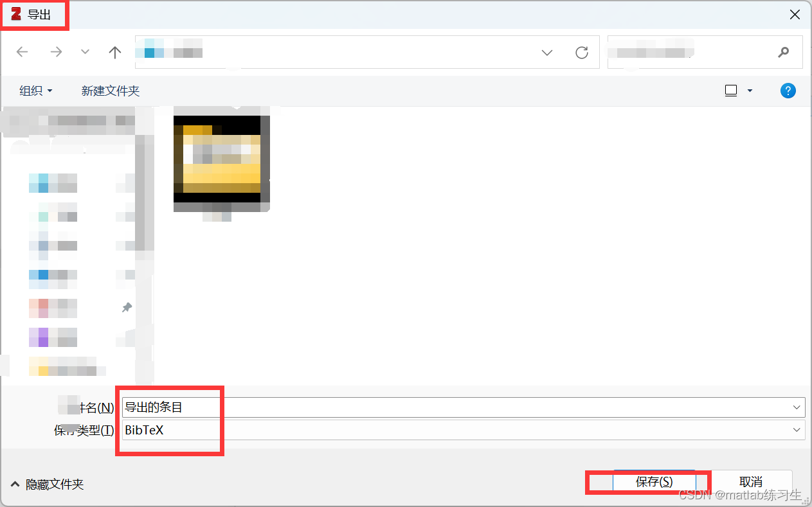Image resolution: width=812 pixels, height=507 pixels.
Task: Click the Zotero icon in title bar
Action: tap(16, 14)
